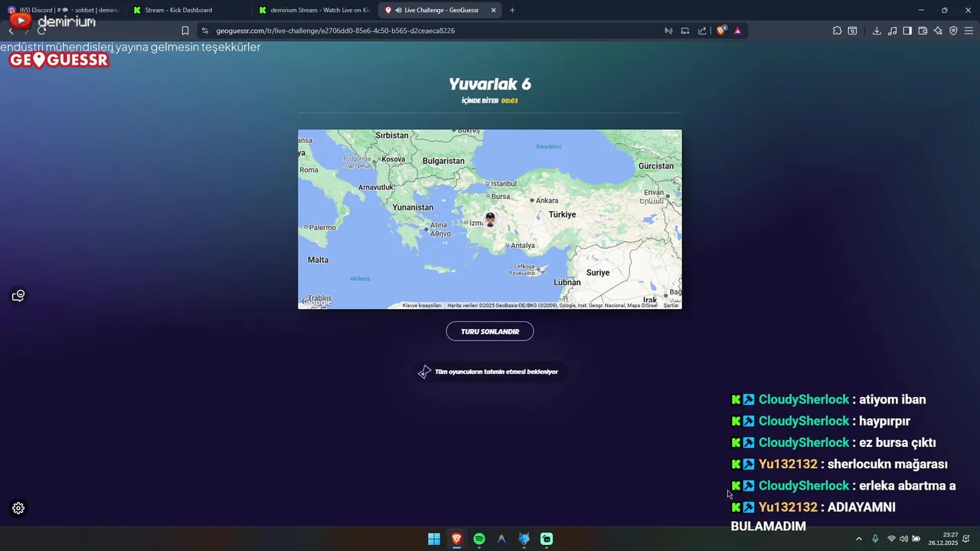This screenshot has height=551, width=980.
Task: Click the TURU SONLANDIR button
Action: pyautogui.click(x=490, y=331)
